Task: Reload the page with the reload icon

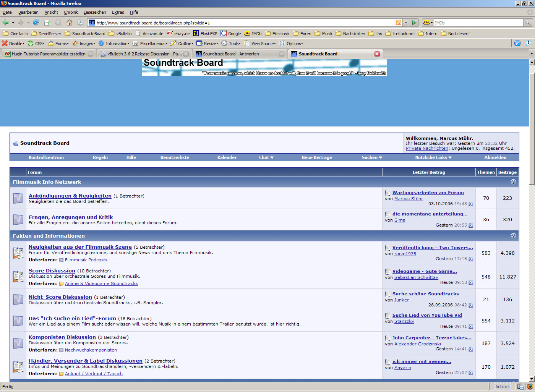Action: [x=36, y=23]
